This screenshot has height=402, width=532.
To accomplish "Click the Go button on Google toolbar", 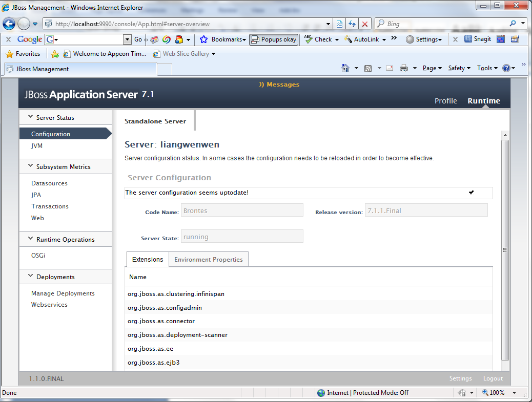I will tap(138, 39).
